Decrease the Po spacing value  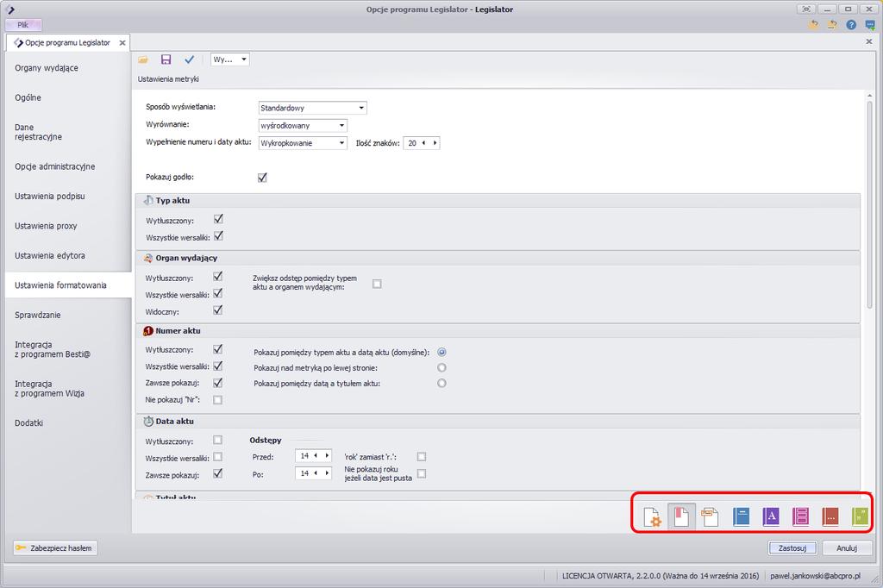(316, 473)
